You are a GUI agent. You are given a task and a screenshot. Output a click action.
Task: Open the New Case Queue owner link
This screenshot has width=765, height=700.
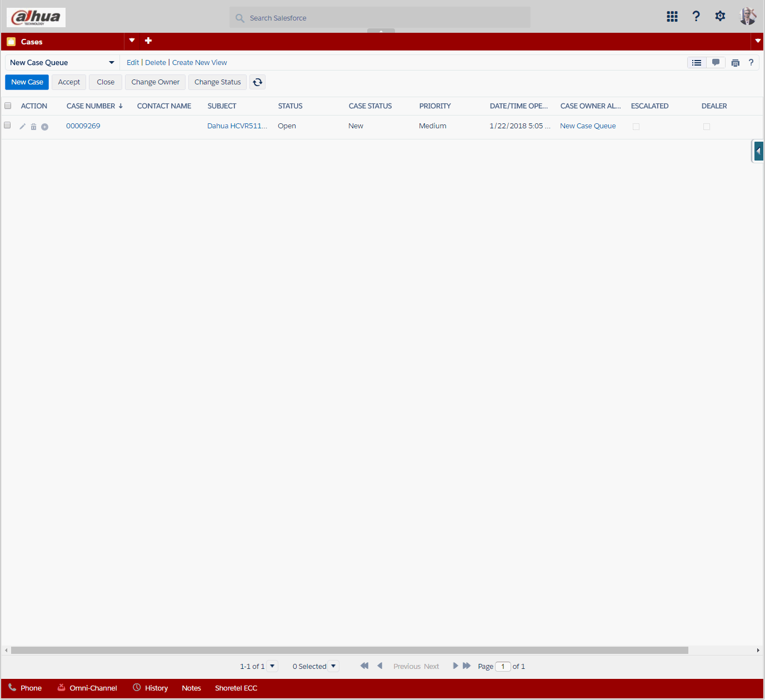pos(588,126)
